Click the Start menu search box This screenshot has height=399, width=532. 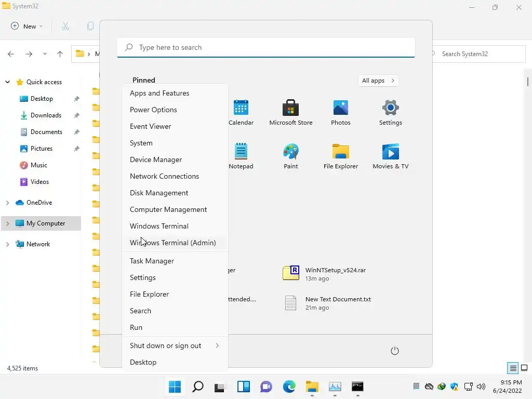pyautogui.click(x=266, y=47)
